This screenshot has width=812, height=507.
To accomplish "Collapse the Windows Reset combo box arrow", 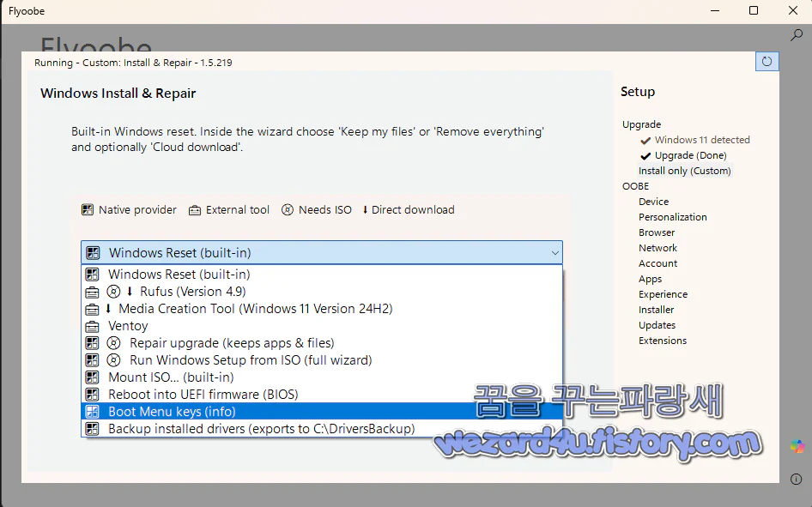I will click(x=554, y=253).
